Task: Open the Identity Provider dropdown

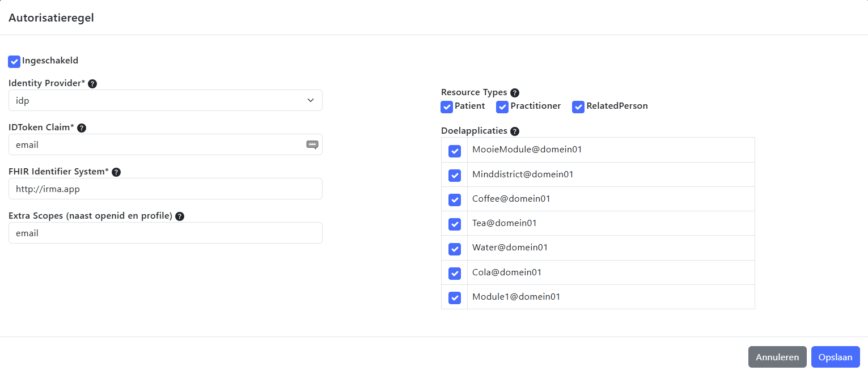Action: pyautogui.click(x=165, y=100)
